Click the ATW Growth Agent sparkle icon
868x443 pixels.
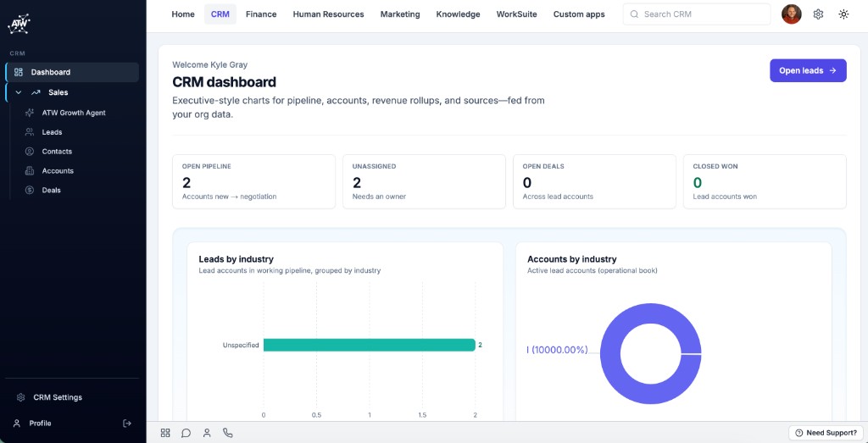[x=30, y=113]
